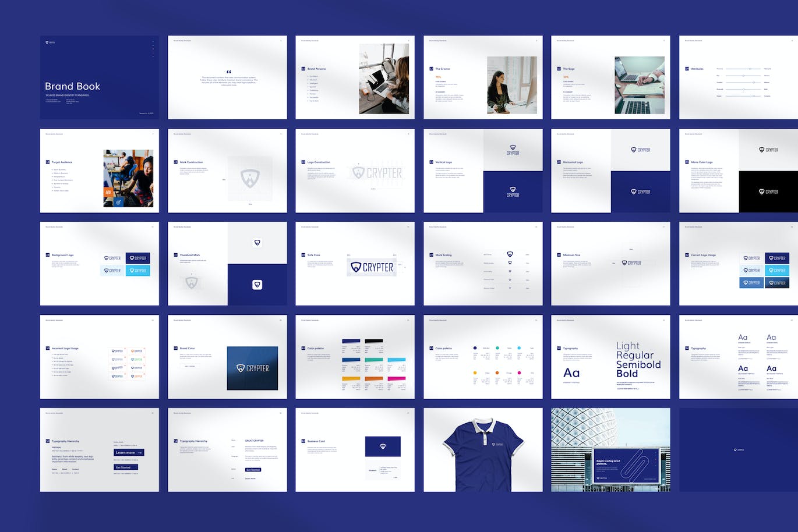The height and width of the screenshot is (532, 798).
Task: Open the Brand Book cover slide
Action: pyautogui.click(x=99, y=77)
